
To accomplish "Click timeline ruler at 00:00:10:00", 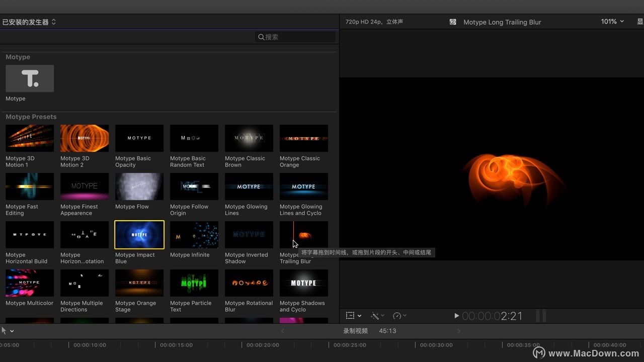I will pyautogui.click(x=90, y=345).
